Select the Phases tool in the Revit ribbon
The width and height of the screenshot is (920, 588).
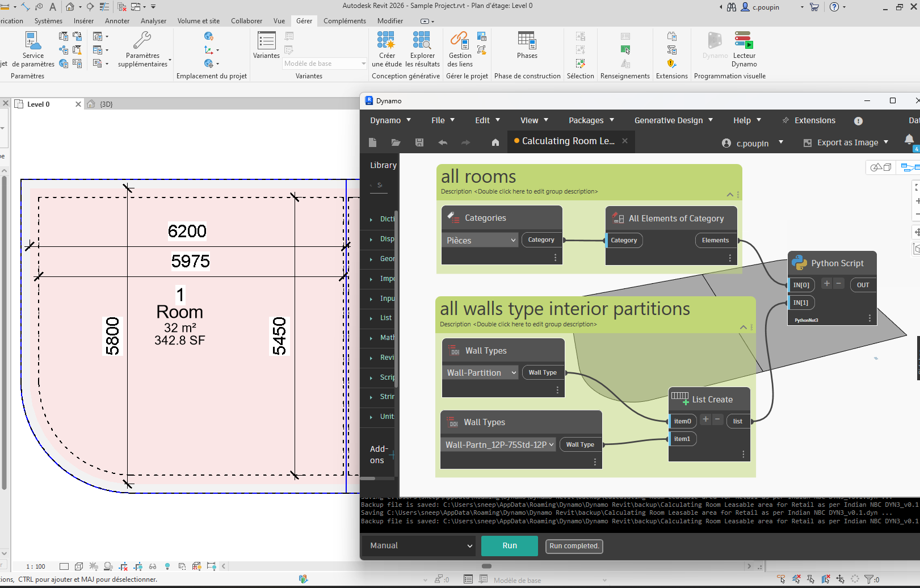click(x=527, y=45)
